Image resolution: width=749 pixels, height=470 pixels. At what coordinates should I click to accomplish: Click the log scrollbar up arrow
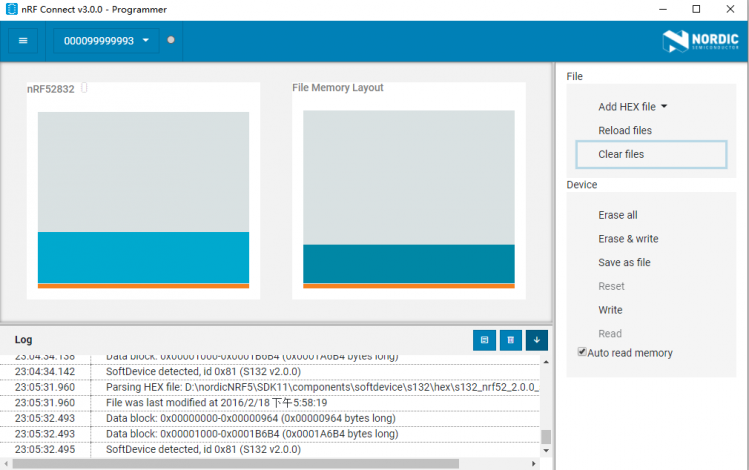pos(546,362)
